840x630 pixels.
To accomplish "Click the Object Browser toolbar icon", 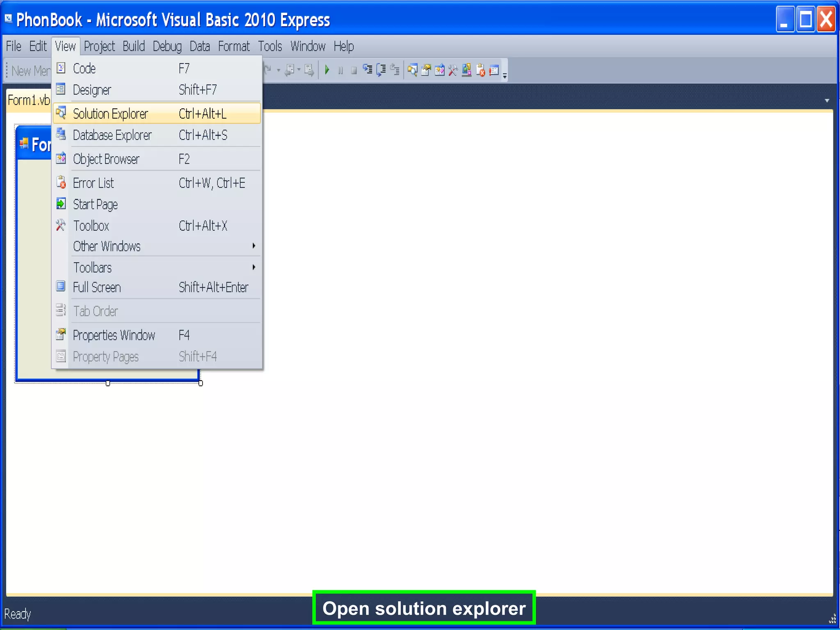I will (440, 70).
